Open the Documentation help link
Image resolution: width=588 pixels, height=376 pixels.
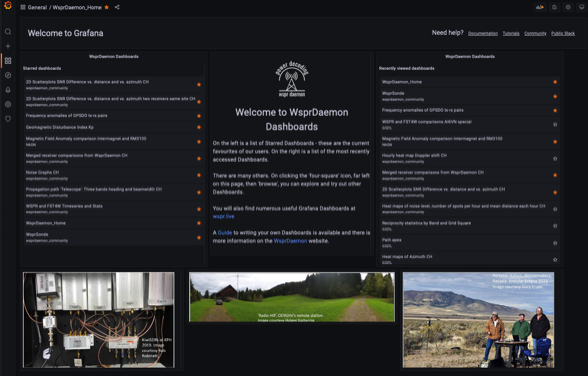pos(483,33)
